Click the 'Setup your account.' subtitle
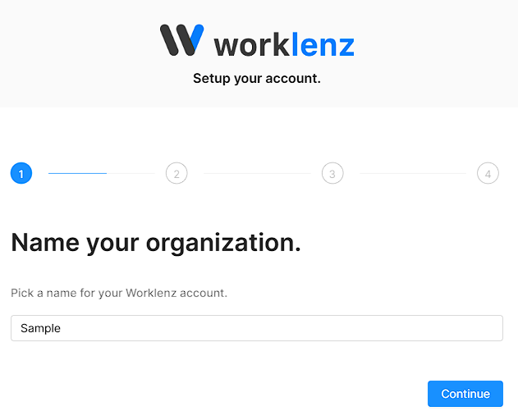Image resolution: width=518 pixels, height=420 pixels. [256, 79]
